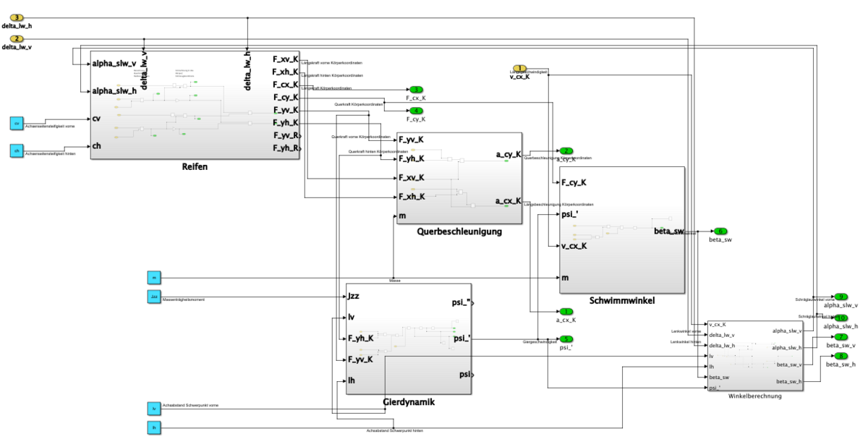Screen dimensions: 868x439
Task: Click the psi_' output port block
Action: tap(566, 338)
